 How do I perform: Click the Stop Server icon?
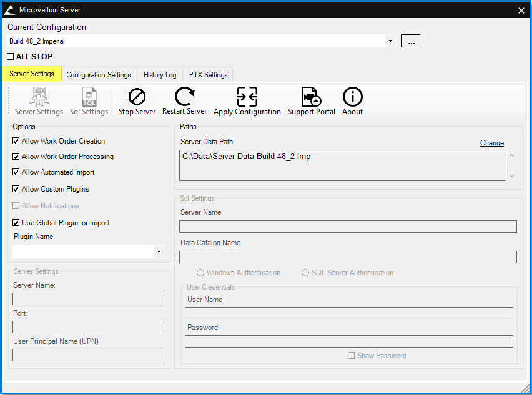pos(137,97)
